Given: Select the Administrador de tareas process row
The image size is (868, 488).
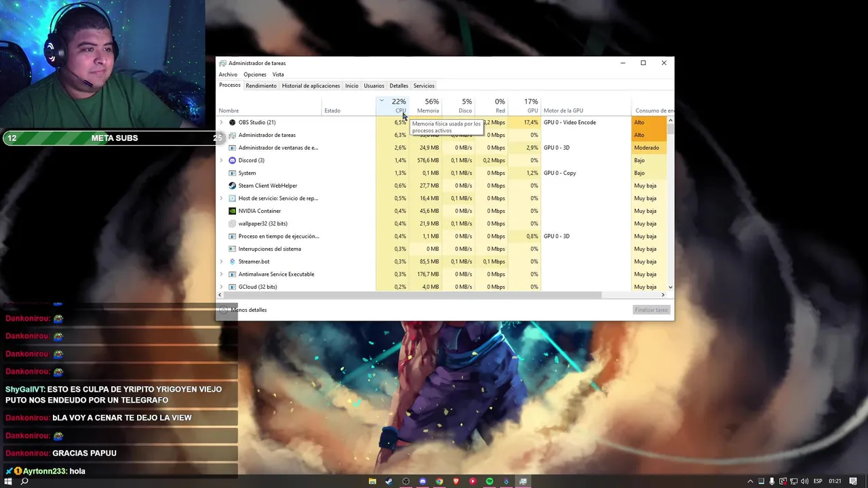Looking at the screenshot, I should click(x=441, y=135).
